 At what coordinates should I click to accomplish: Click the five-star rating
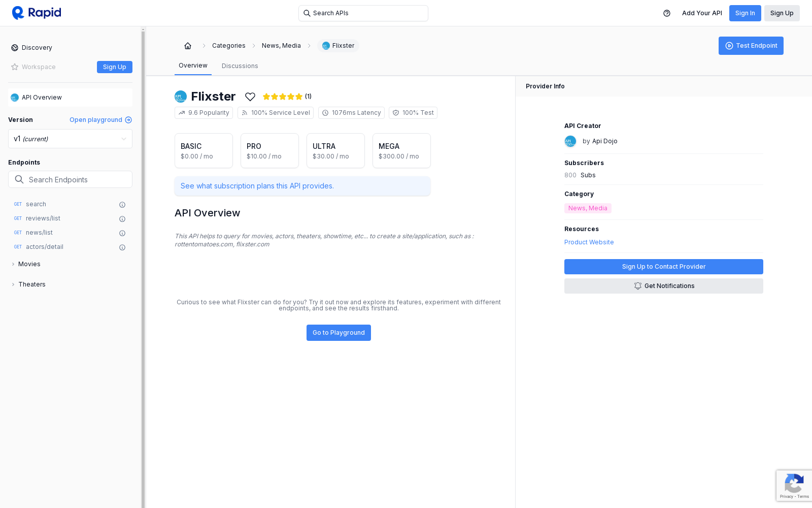coord(283,97)
